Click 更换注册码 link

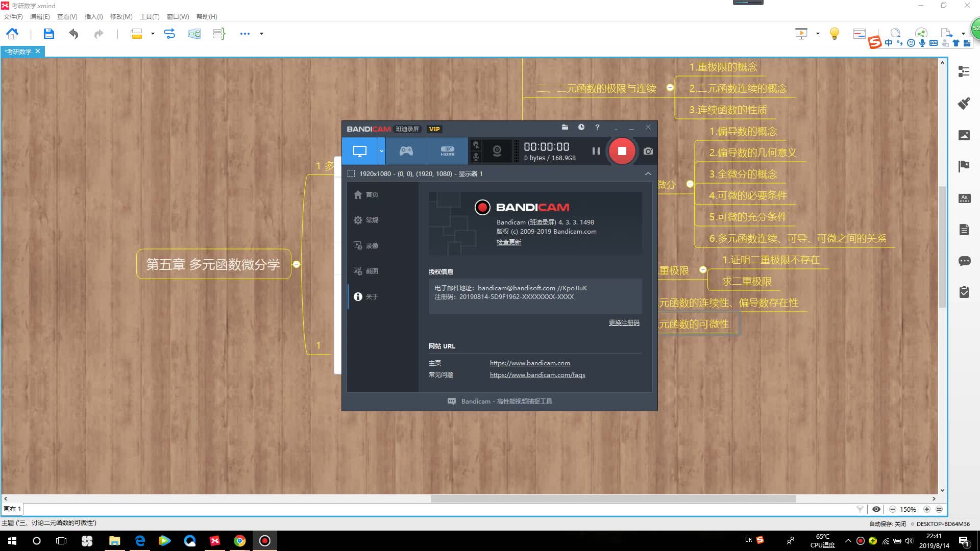pos(624,322)
